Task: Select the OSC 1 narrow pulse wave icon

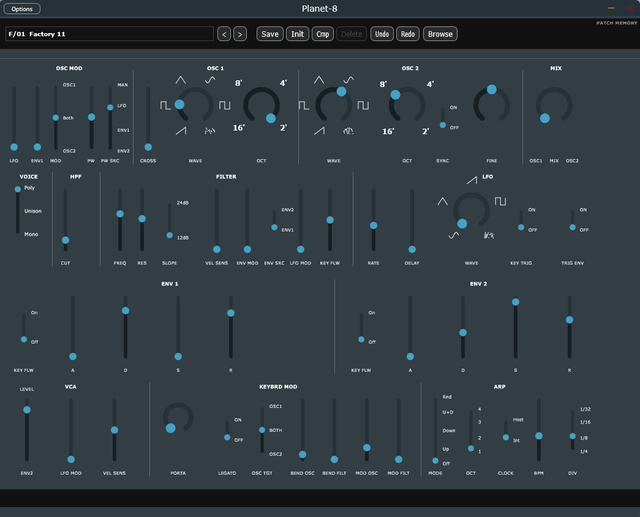Action: [x=165, y=105]
